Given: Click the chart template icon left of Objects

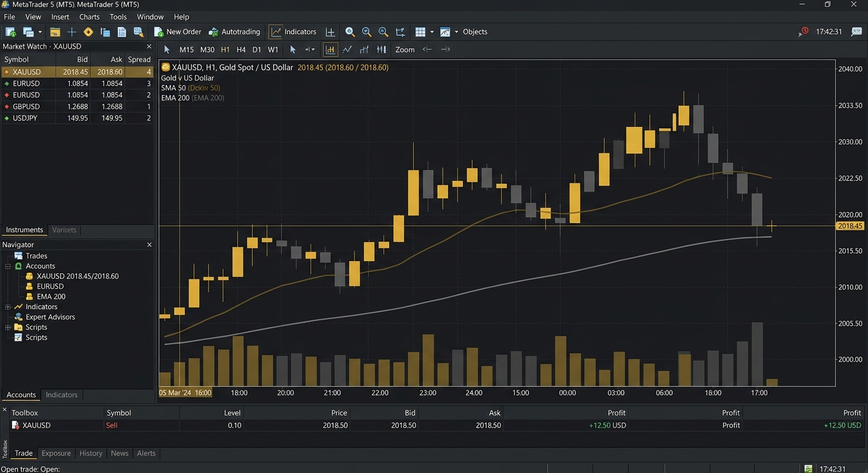Looking at the screenshot, I should (445, 32).
